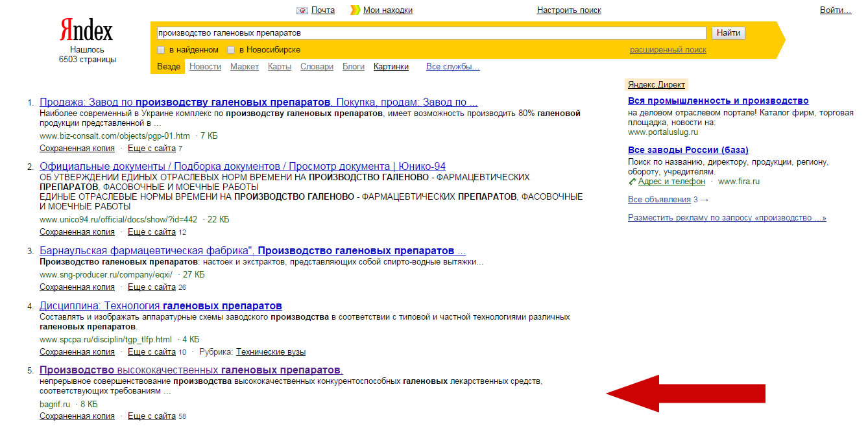The width and height of the screenshot is (868, 426).
Task: Click the Найти search button
Action: click(x=729, y=33)
